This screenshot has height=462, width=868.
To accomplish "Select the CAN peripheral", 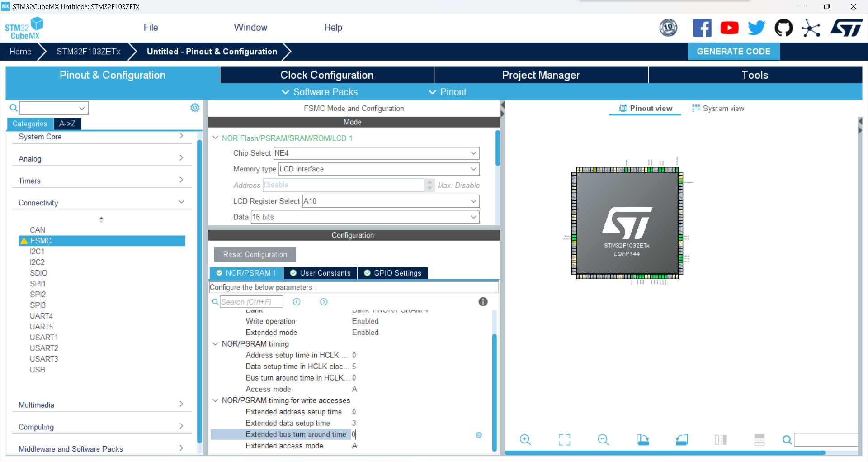I will [38, 230].
